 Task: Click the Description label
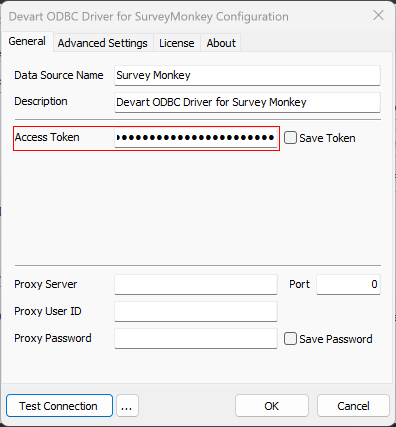pyautogui.click(x=41, y=101)
